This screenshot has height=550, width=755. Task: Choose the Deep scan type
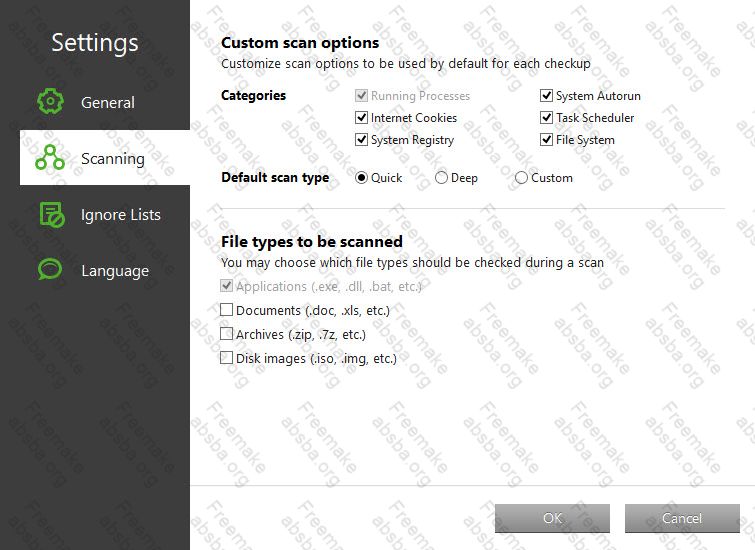point(441,178)
